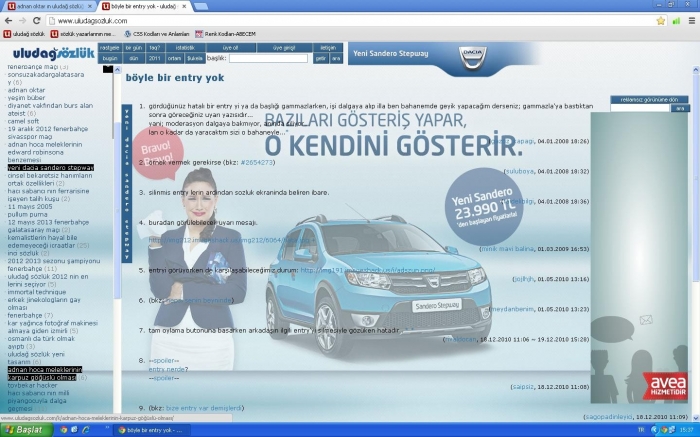Click the 'entry nerde?' spoiler link
Viewport: 700px width, 437px height.
pos(168,370)
